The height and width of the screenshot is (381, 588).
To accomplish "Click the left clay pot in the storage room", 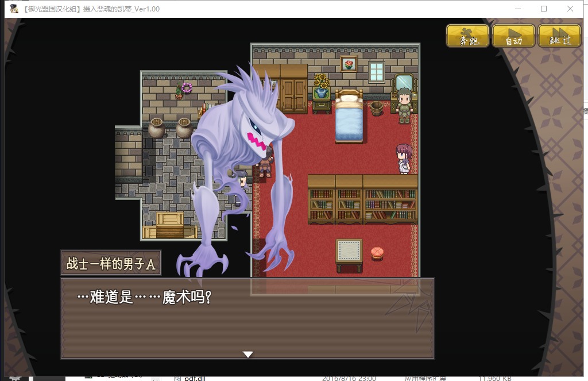I will pos(156,128).
